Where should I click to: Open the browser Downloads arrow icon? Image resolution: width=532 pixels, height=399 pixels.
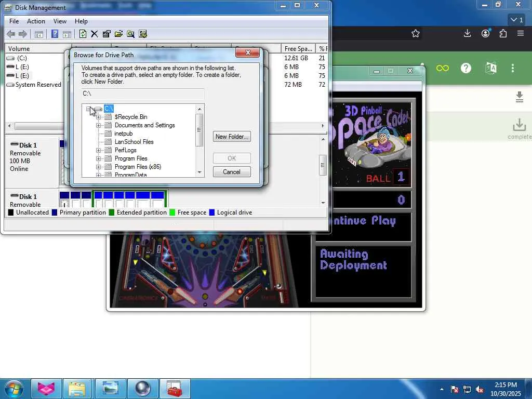click(x=467, y=33)
